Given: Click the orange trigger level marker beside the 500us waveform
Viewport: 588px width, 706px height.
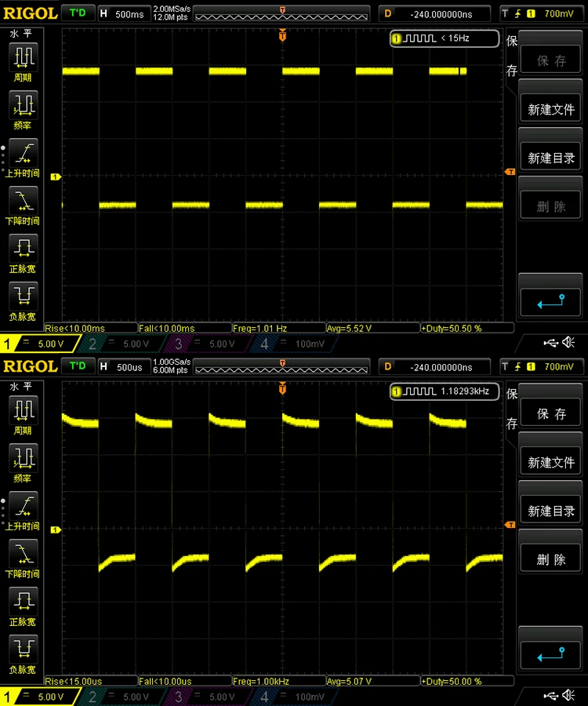Looking at the screenshot, I should point(510,525).
